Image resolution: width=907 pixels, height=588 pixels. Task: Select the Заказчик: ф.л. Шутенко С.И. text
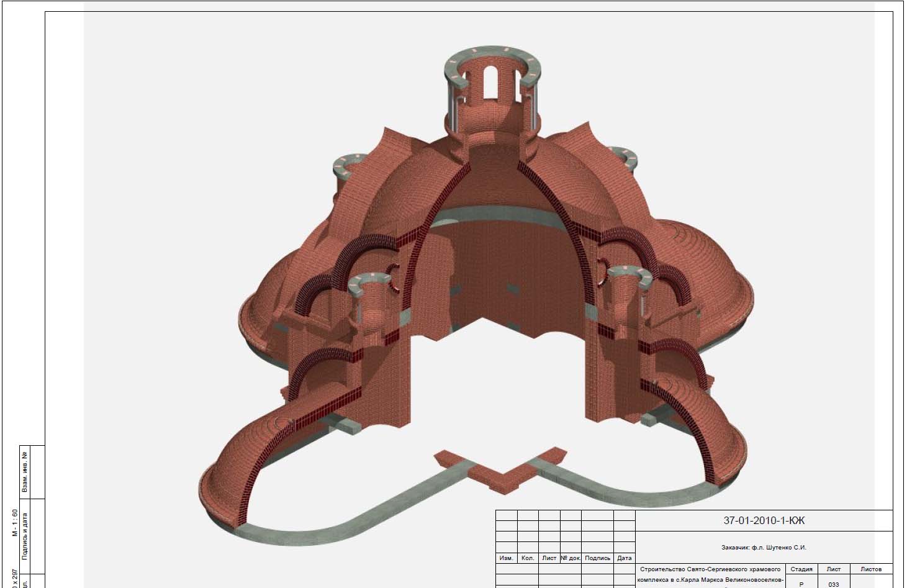point(764,548)
